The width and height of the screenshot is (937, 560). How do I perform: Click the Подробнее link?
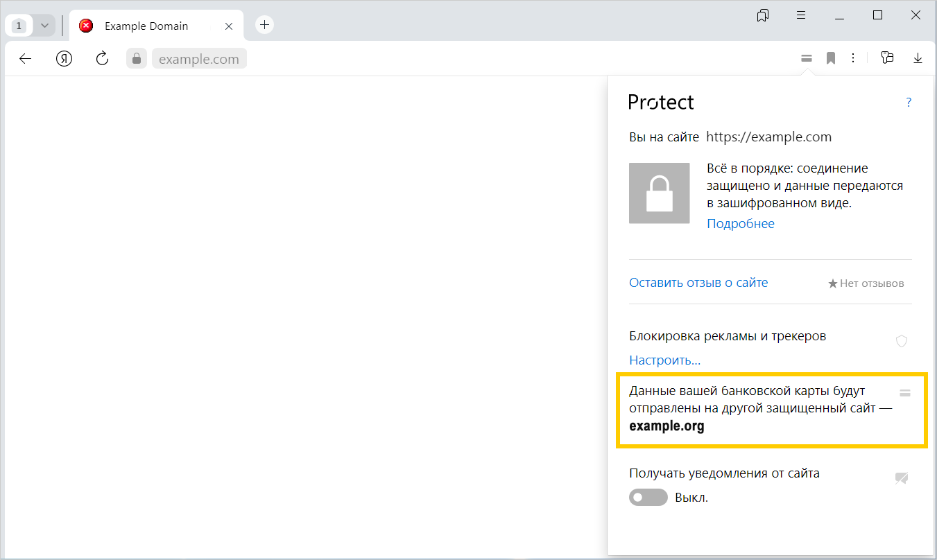pyautogui.click(x=740, y=224)
